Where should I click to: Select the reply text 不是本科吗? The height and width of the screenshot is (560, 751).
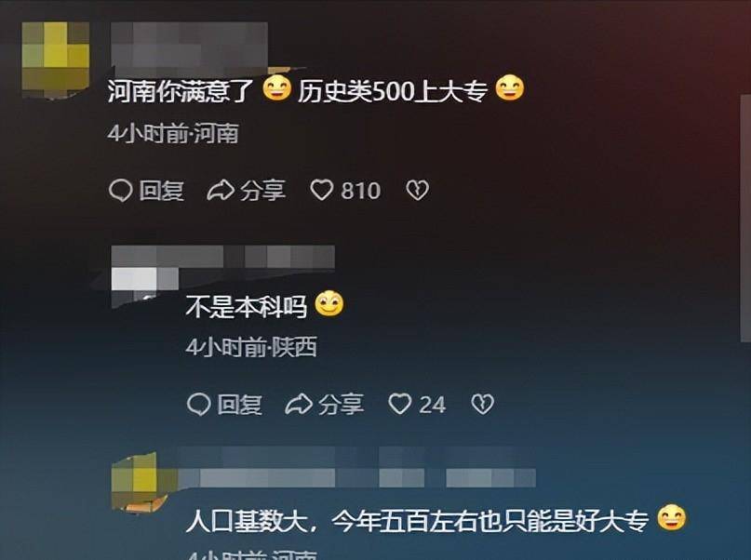[x=247, y=306]
